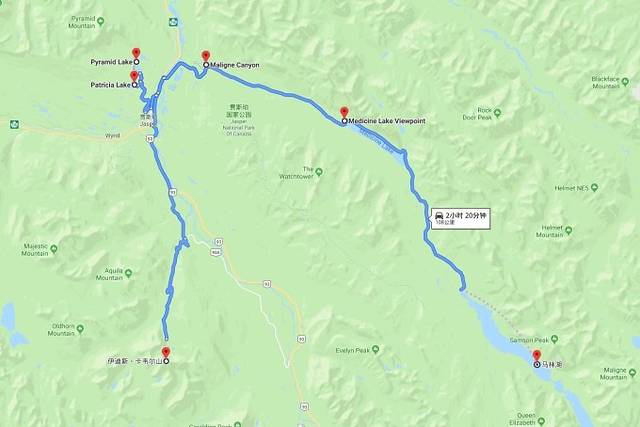Select the Patricia Lake red marker

[x=134, y=76]
